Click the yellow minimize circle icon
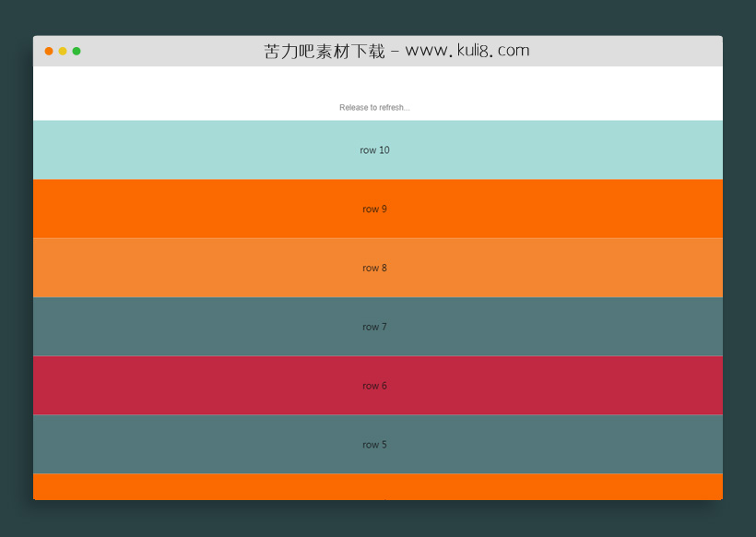The width and height of the screenshot is (756, 537). [62, 52]
